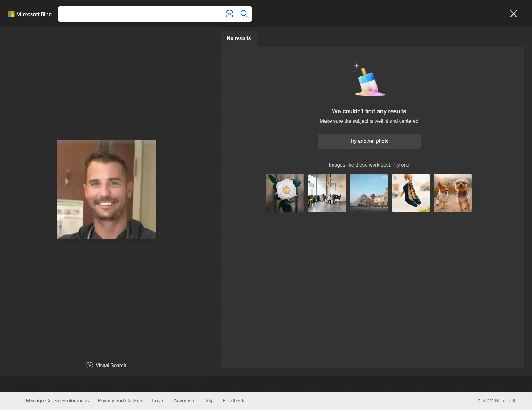Open the Privacy and Cookies link
Screen dimensions: 532x410
point(120,401)
